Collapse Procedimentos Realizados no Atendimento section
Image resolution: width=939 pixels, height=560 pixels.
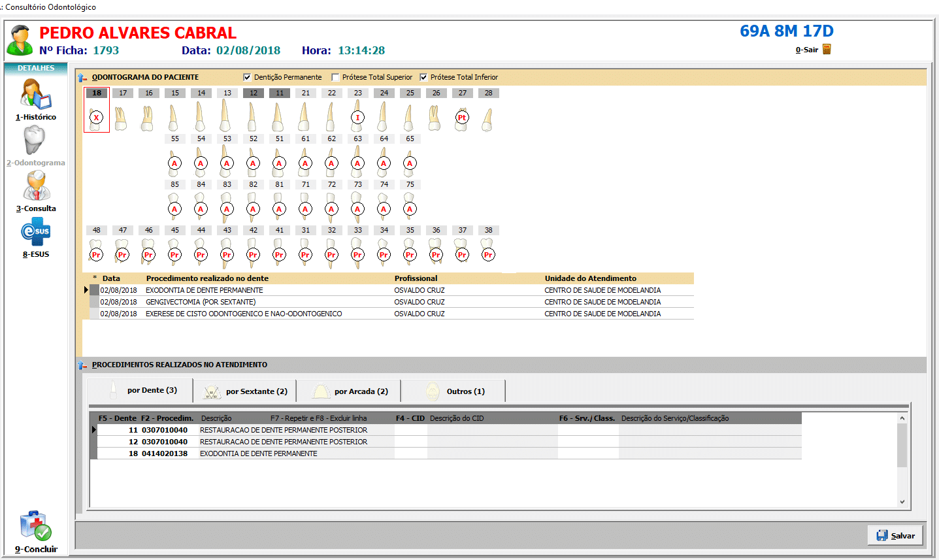(82, 365)
